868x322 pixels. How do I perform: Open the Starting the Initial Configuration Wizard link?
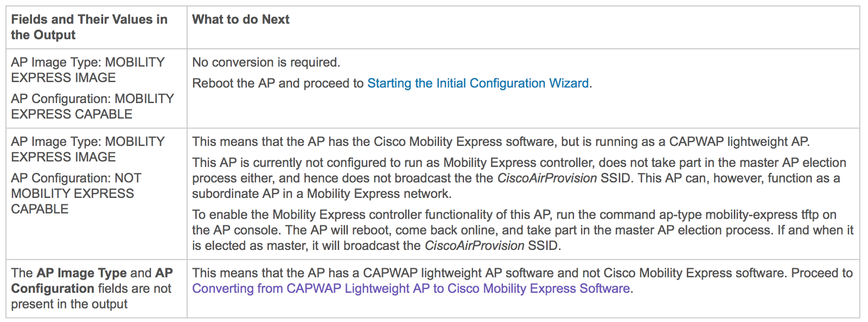pos(477,83)
